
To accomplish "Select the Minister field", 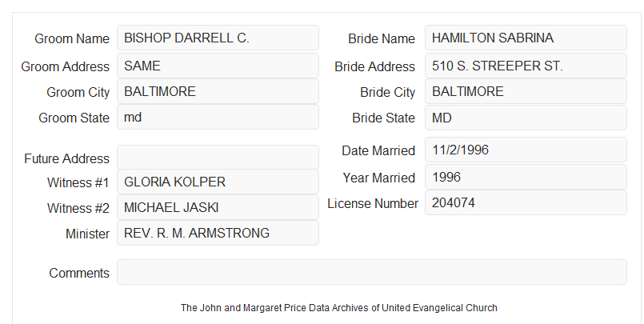I will (x=218, y=233).
